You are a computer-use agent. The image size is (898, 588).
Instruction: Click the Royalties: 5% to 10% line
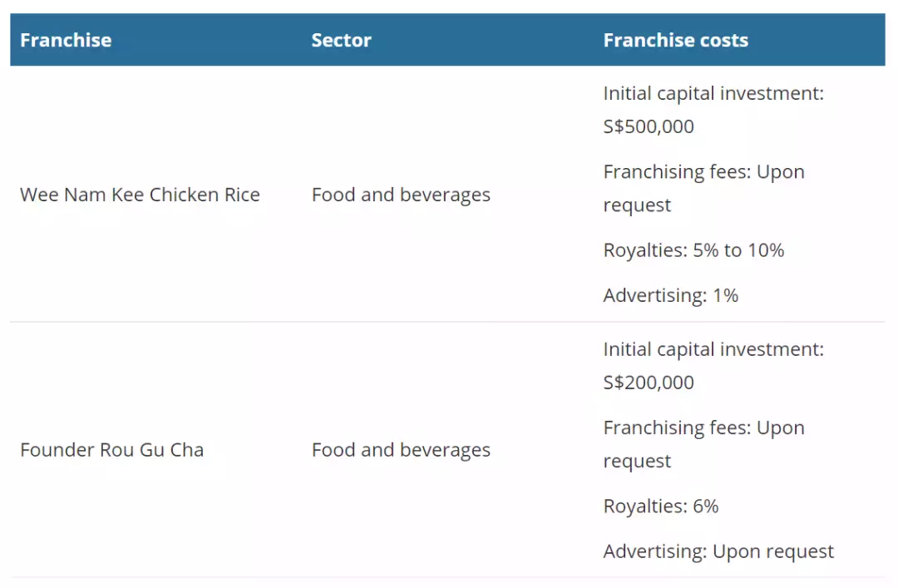point(693,250)
